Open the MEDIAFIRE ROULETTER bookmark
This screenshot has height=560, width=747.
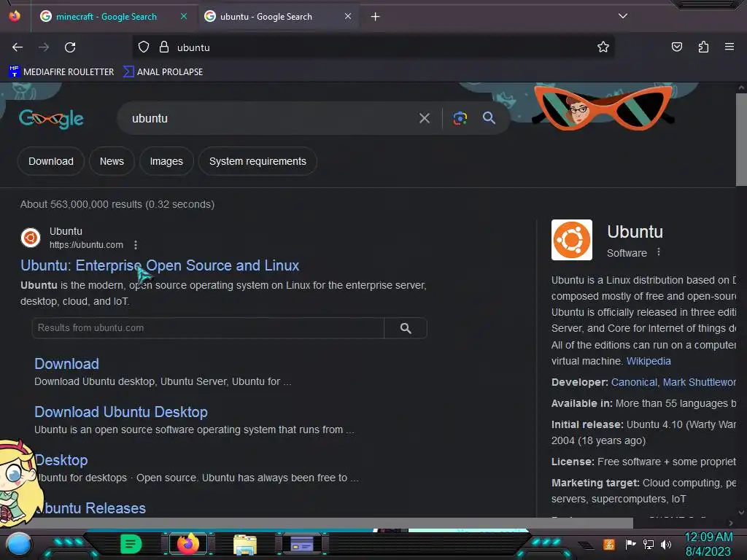[x=61, y=72]
